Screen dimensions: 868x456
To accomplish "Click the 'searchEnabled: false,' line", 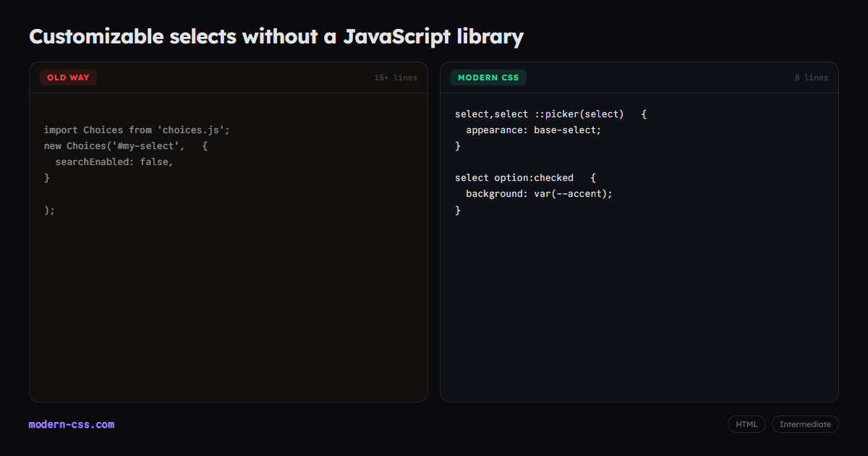I will pos(114,162).
